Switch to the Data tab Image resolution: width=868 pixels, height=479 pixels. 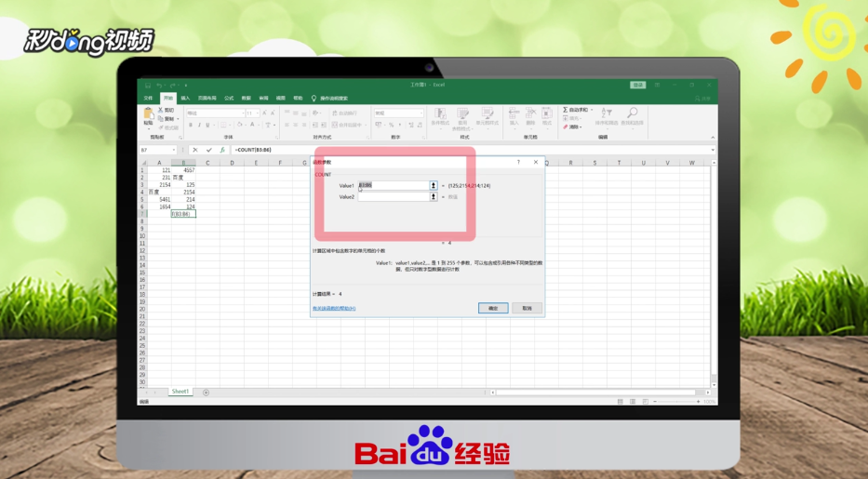pos(247,98)
